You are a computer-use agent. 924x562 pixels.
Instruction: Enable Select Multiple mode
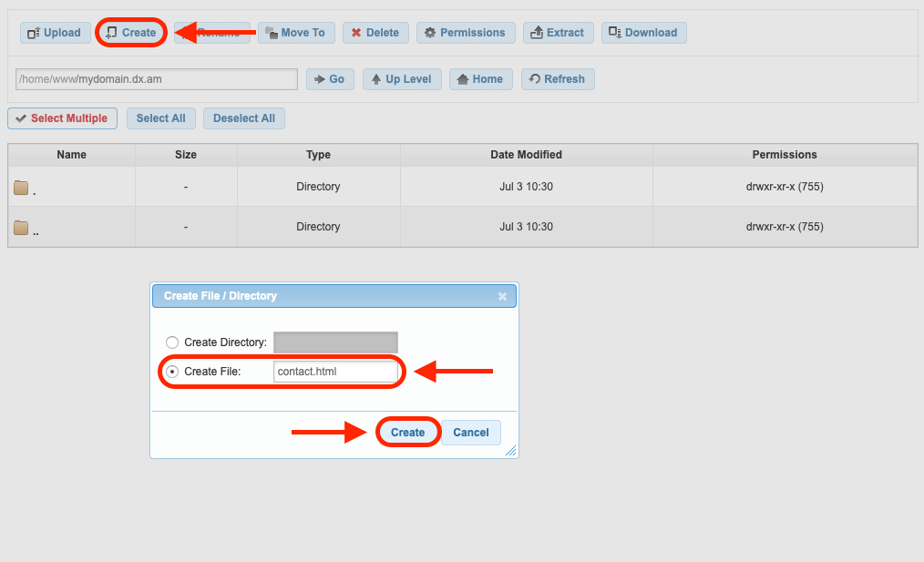coord(62,118)
